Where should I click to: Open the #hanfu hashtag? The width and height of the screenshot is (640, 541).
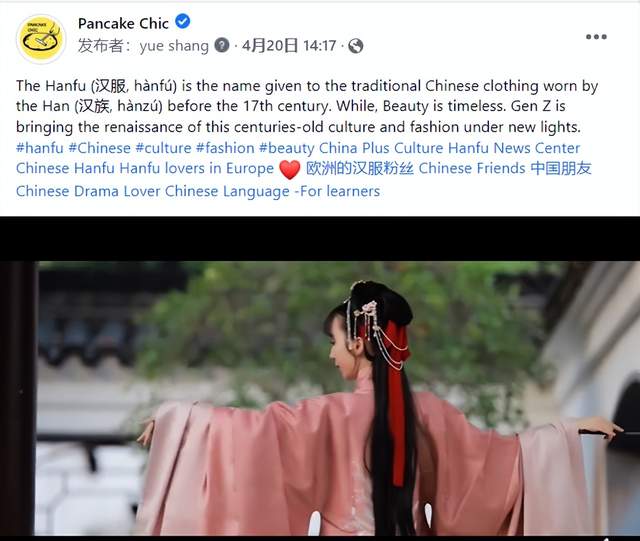tap(40, 148)
